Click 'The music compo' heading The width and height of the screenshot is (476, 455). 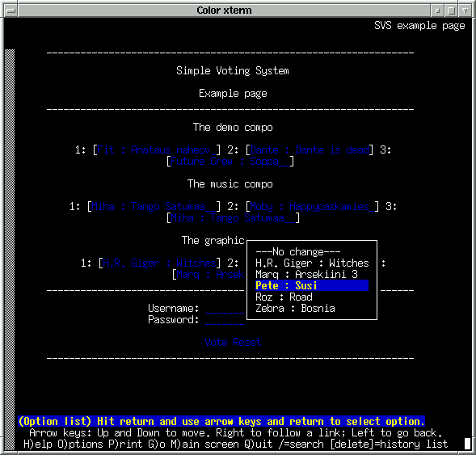[x=230, y=184]
